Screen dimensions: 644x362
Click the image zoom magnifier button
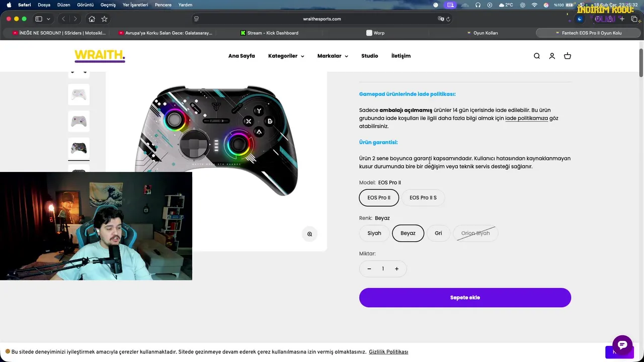tap(309, 234)
